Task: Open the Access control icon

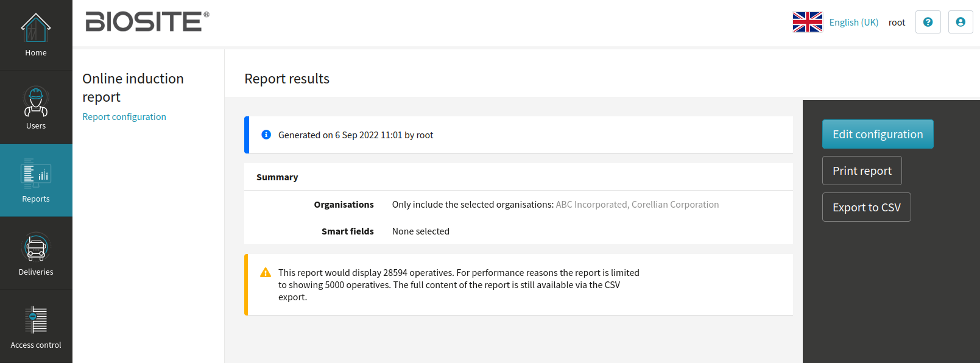Action: pos(36,320)
